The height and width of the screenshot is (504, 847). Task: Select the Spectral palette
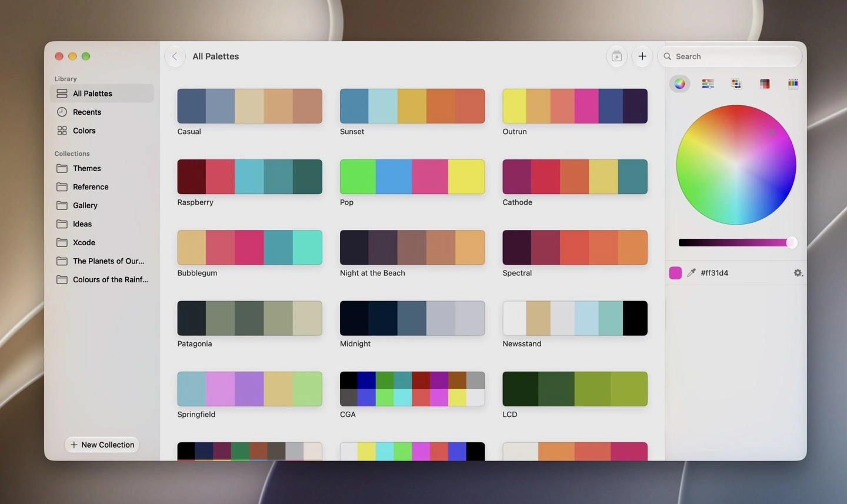click(x=575, y=248)
